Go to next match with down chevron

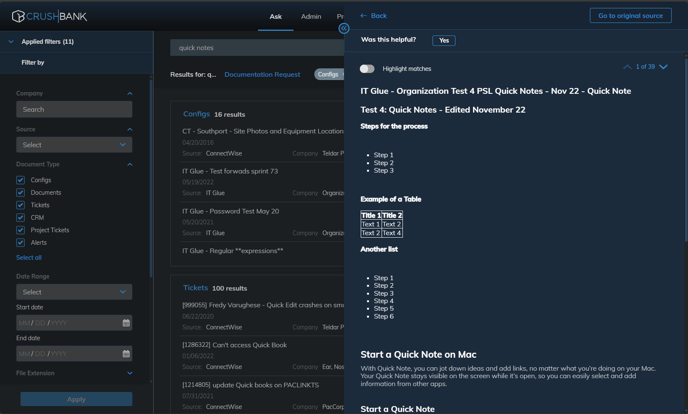click(663, 67)
